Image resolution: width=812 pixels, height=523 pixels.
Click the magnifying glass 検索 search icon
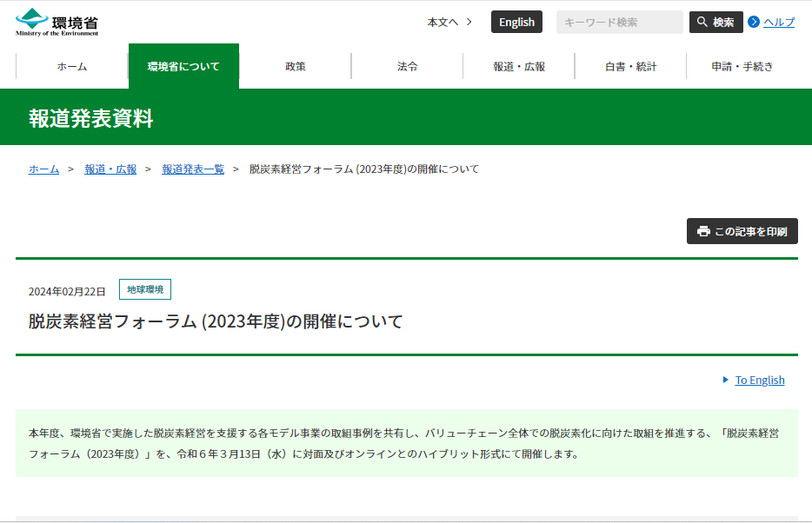(702, 21)
